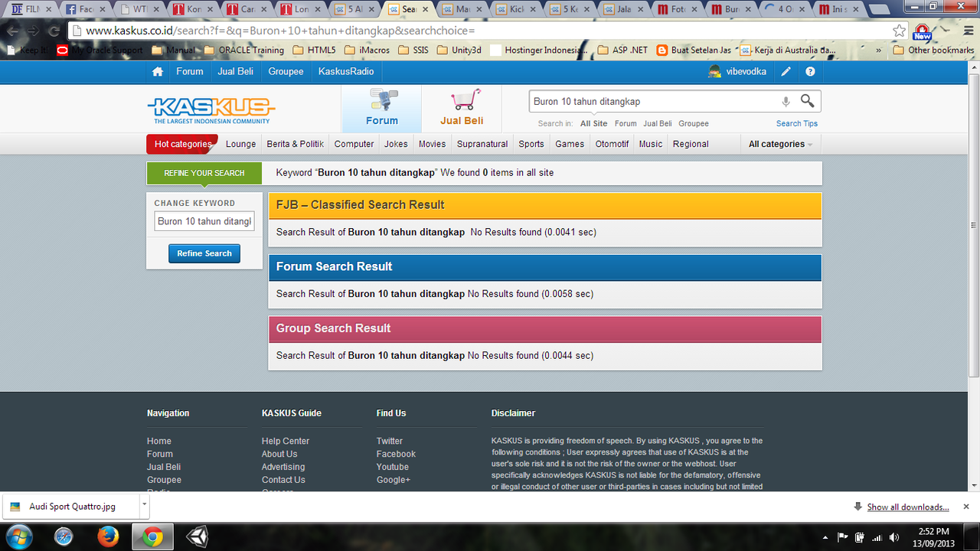
Task: Switch to the FILM browser tab
Action: click(32, 10)
